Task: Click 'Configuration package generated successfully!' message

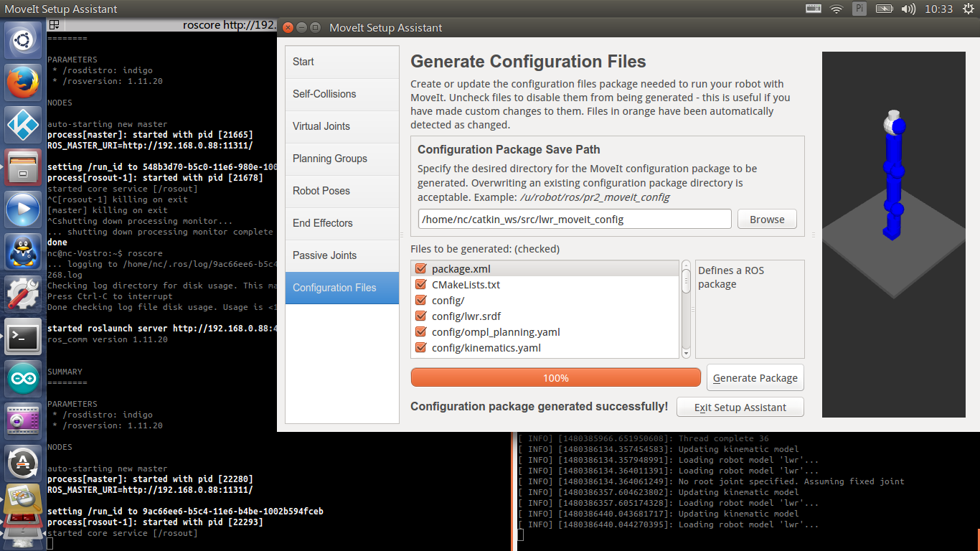Action: pos(540,407)
